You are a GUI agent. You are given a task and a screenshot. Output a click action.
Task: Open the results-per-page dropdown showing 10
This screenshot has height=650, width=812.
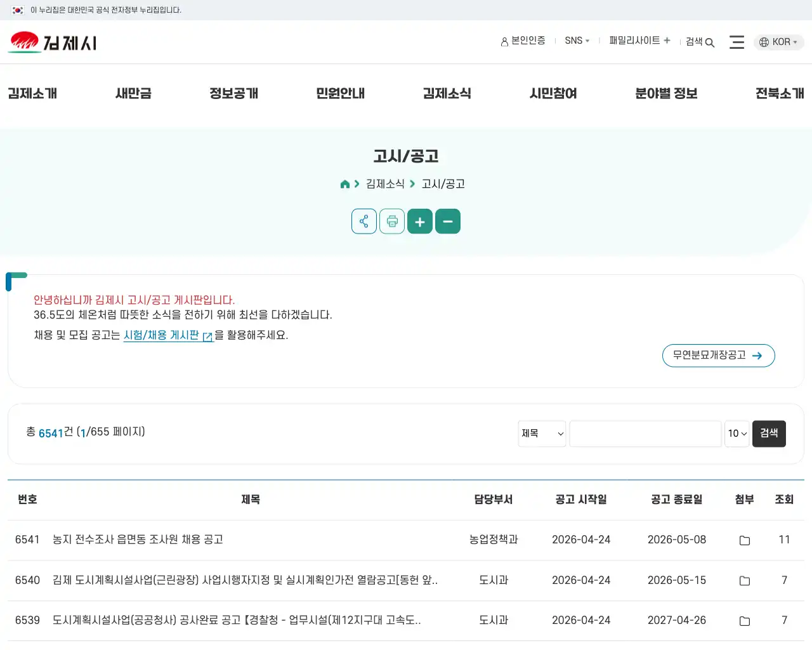point(737,434)
